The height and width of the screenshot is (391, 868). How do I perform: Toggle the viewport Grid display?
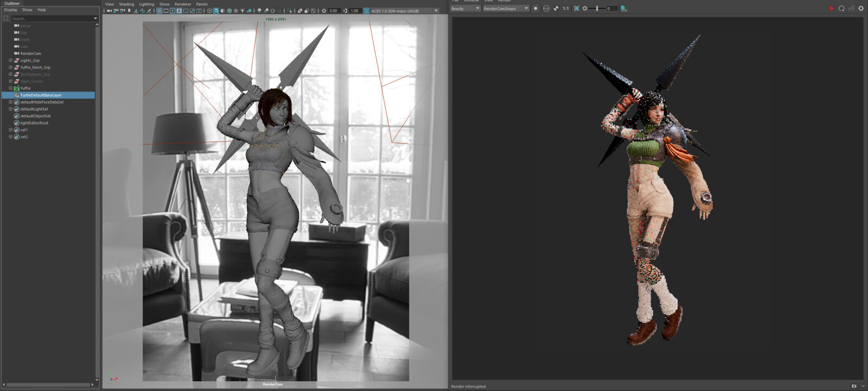tap(159, 11)
